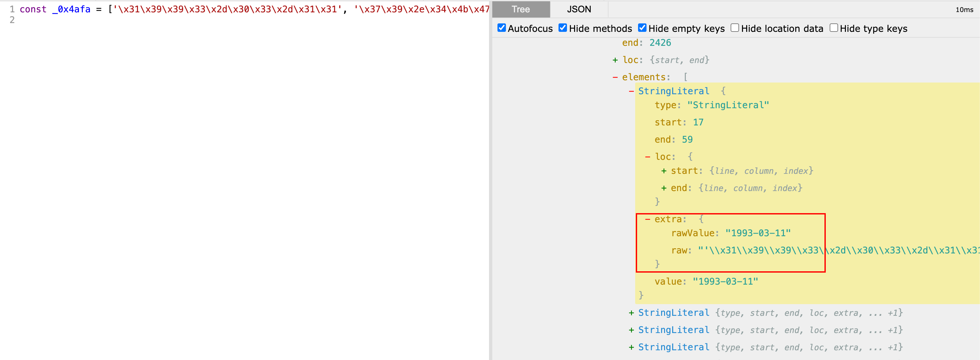Screen dimensions: 980x360
Task: Uncheck Hide empty keys option
Action: pyautogui.click(x=642, y=28)
